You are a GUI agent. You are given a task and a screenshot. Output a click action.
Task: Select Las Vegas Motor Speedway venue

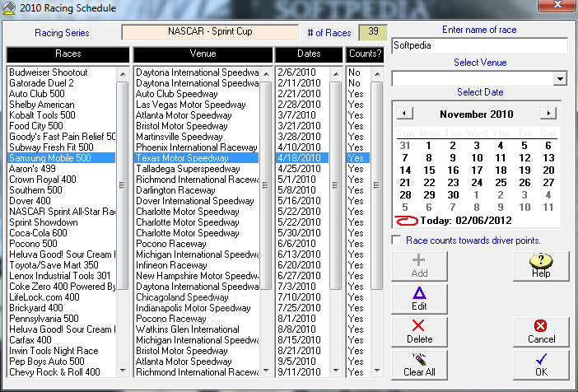(197, 105)
